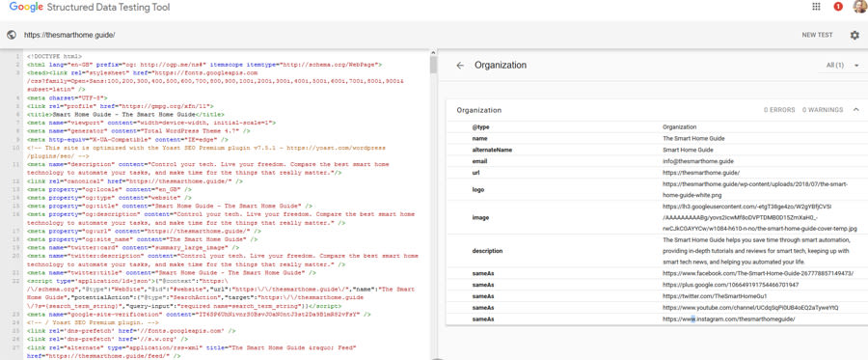Screen dimensions: 868x360
Task: Click the generator Total WordPress Theme line
Action: point(138,130)
